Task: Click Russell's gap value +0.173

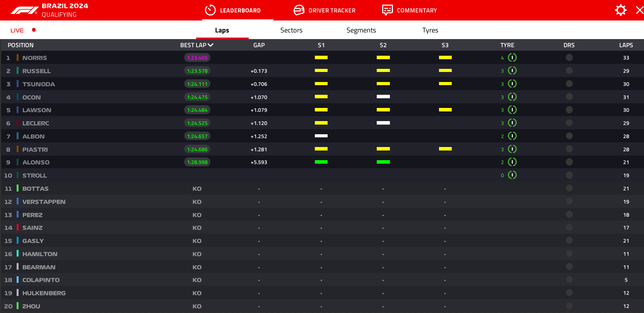Action: [x=259, y=71]
